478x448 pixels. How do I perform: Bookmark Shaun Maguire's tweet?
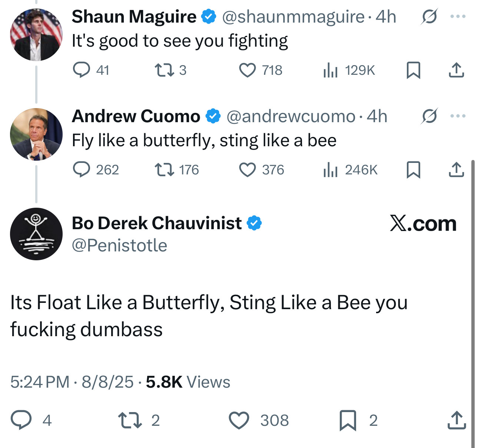[x=414, y=70]
